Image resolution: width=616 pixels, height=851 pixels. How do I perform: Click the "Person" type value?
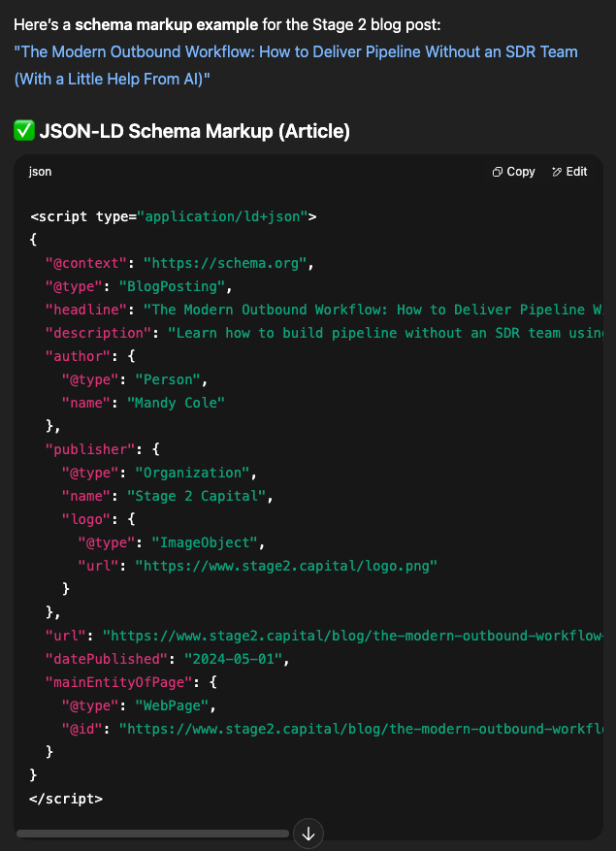(x=168, y=379)
